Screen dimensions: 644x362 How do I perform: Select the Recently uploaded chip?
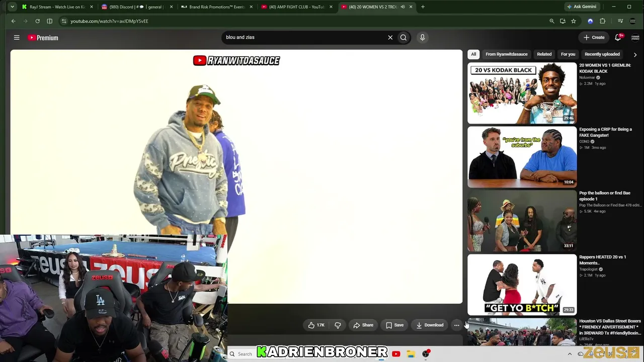click(602, 54)
